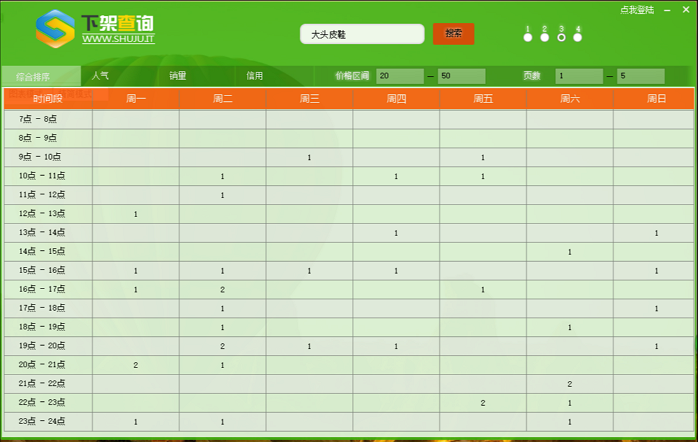Click 周六 value 2 in 21点 - 22点 row
Viewport: 698px width, 442px height.
570,384
